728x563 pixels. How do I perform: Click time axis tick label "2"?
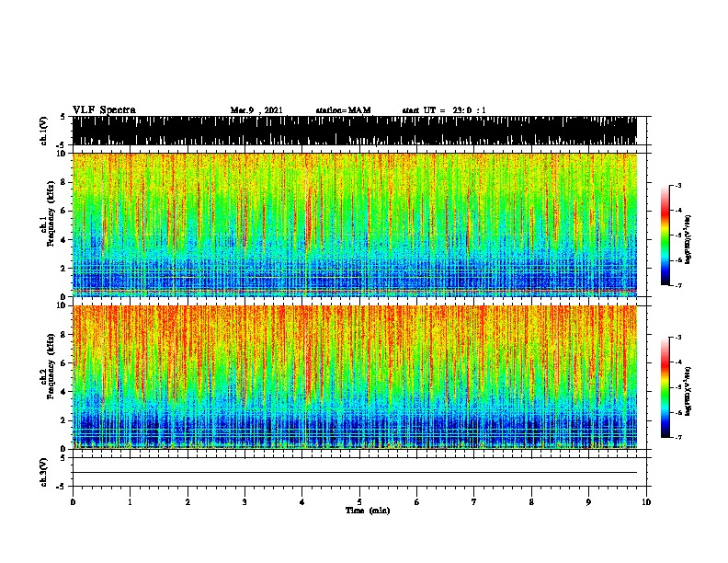188,502
